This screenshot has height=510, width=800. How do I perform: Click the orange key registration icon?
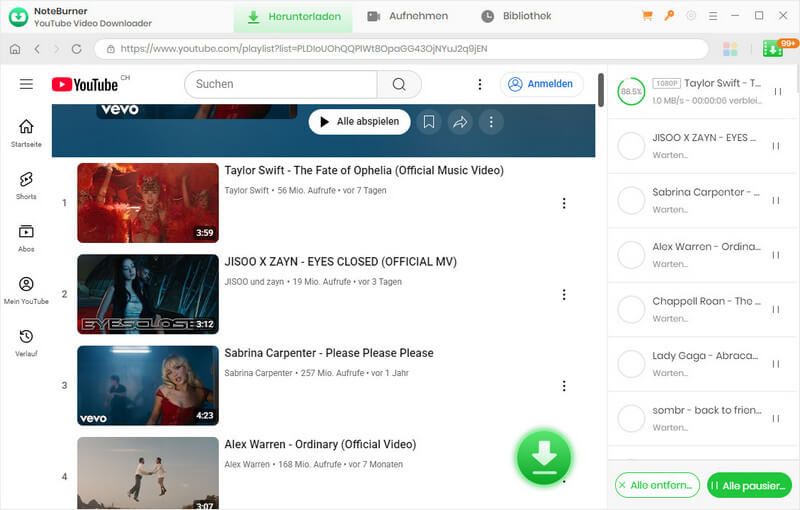click(x=670, y=16)
